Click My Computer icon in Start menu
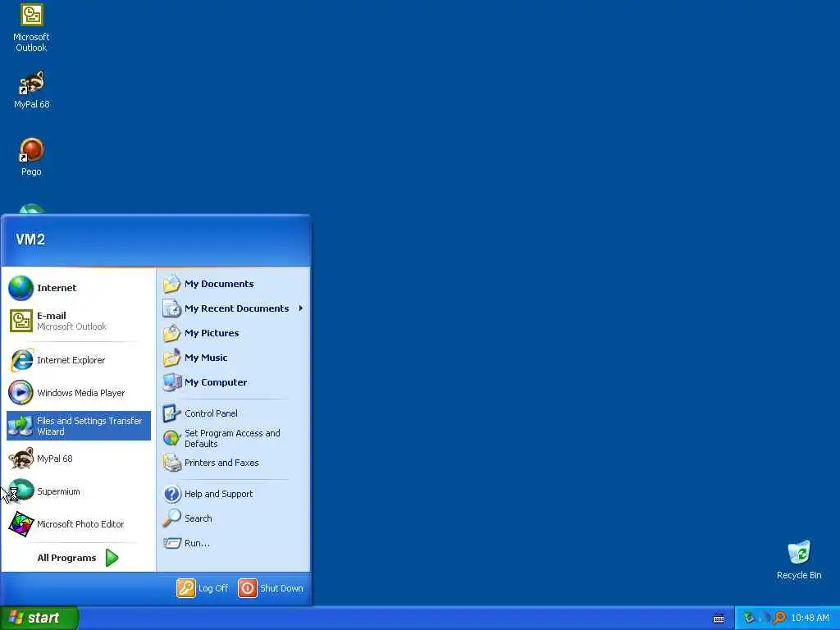840x630 pixels. (x=172, y=382)
